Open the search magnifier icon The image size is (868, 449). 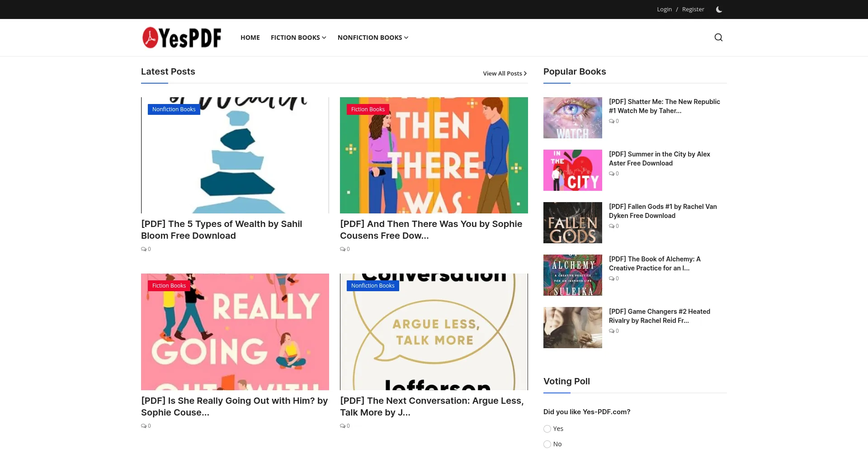pos(718,38)
